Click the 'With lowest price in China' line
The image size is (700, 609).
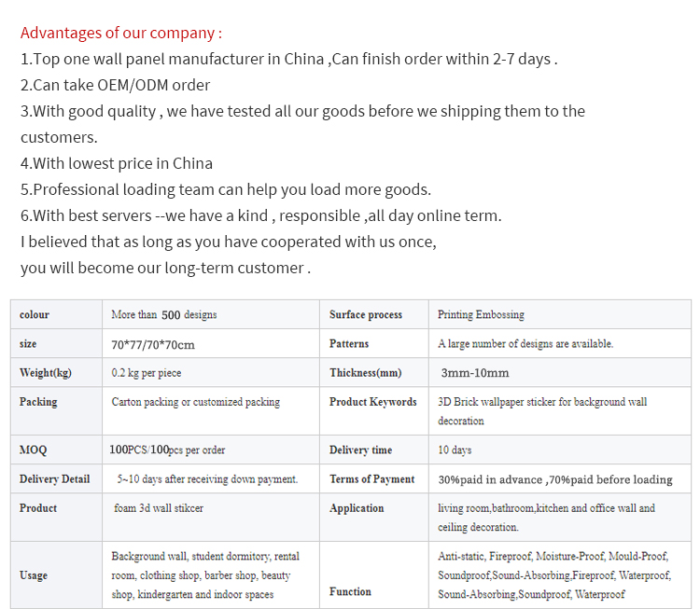(117, 163)
